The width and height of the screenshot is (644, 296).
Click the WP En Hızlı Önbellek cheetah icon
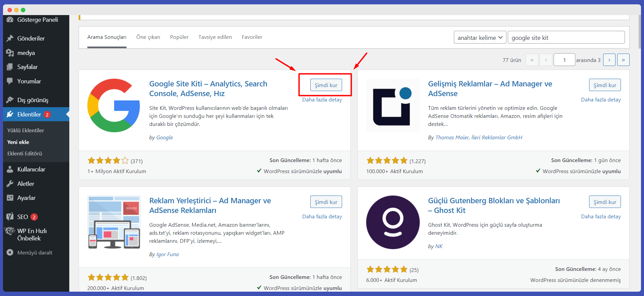(10, 231)
